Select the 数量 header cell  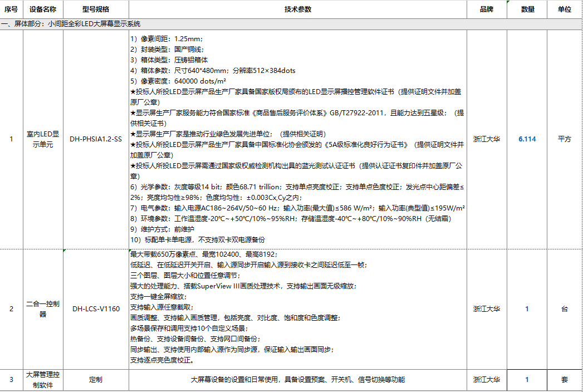527,9
